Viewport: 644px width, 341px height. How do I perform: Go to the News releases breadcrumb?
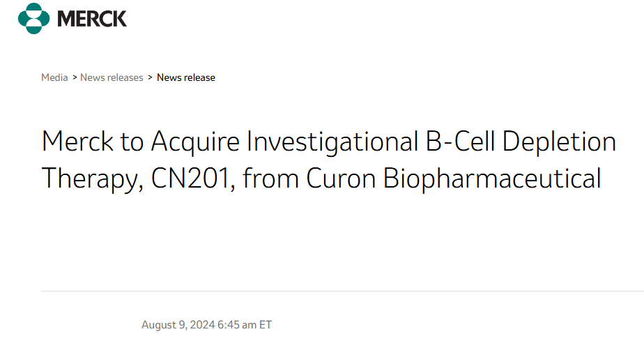[x=112, y=77]
